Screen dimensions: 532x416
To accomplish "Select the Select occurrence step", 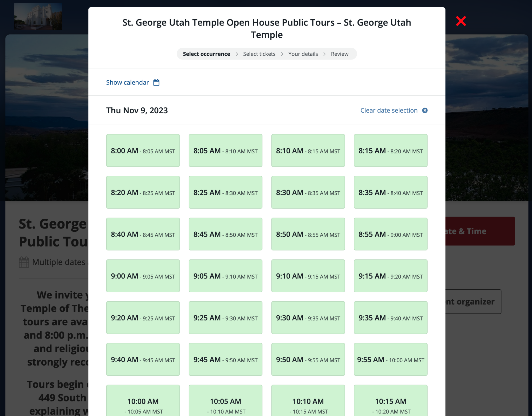I will (207, 54).
